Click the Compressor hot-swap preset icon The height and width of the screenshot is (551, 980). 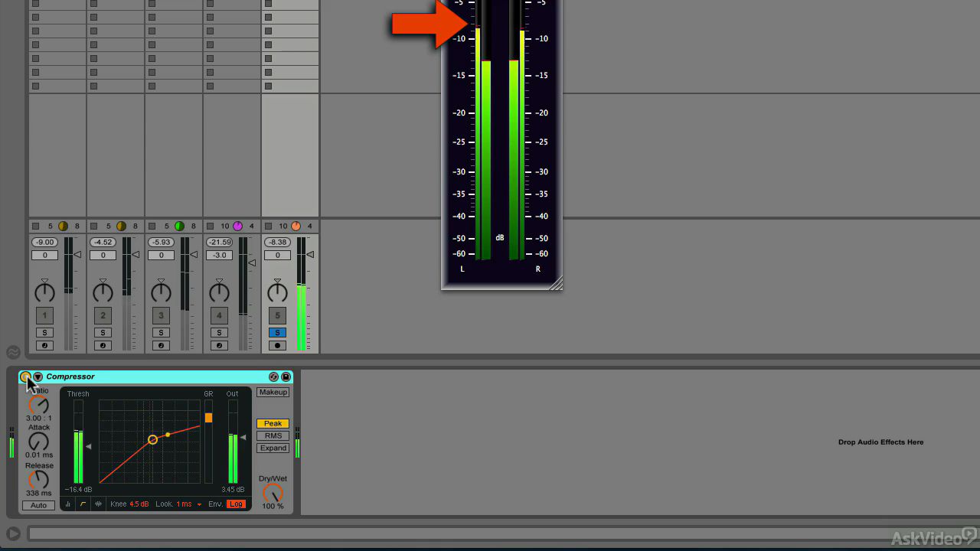(273, 377)
